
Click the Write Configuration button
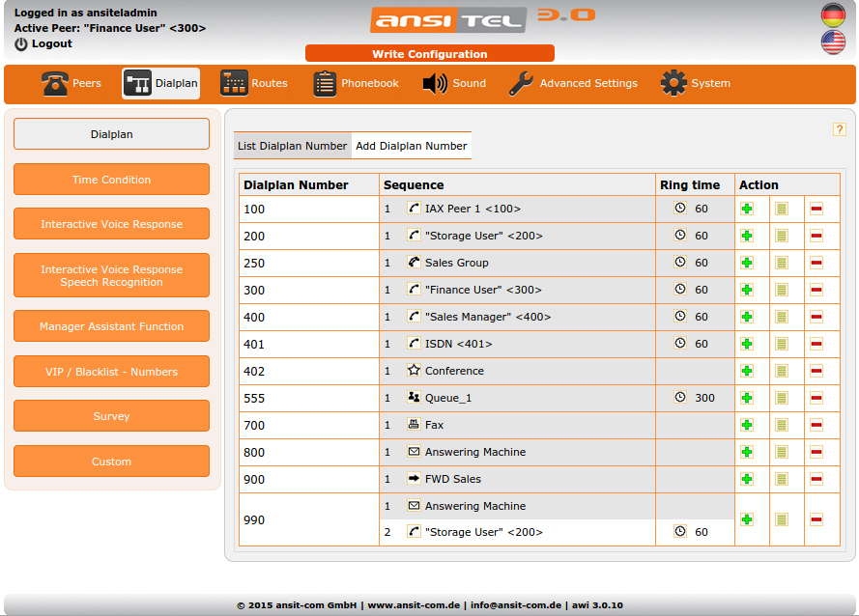430,53
